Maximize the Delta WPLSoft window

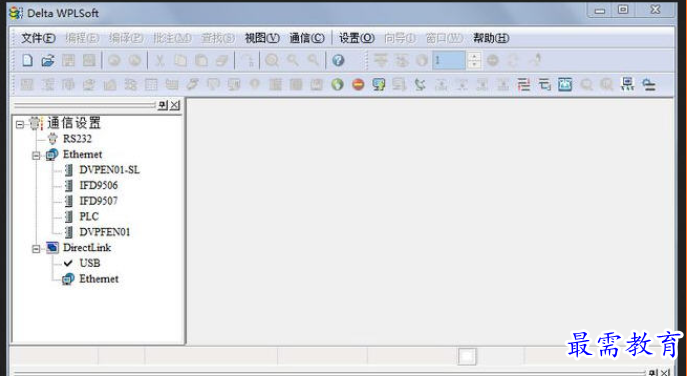pyautogui.click(x=623, y=9)
